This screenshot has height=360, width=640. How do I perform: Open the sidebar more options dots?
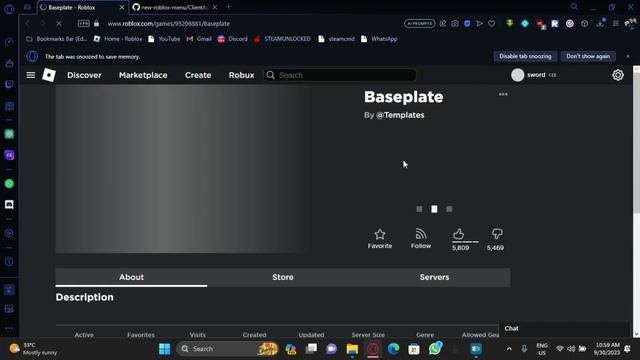[9, 328]
